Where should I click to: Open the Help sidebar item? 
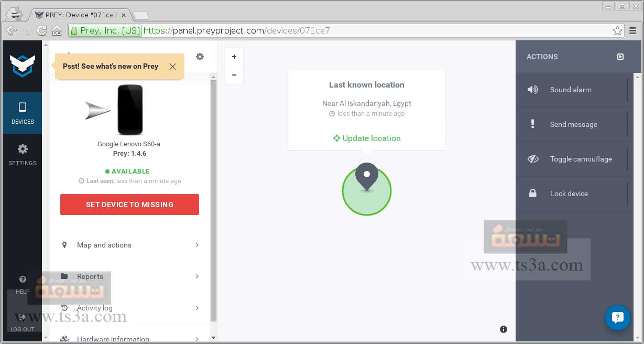click(x=23, y=285)
